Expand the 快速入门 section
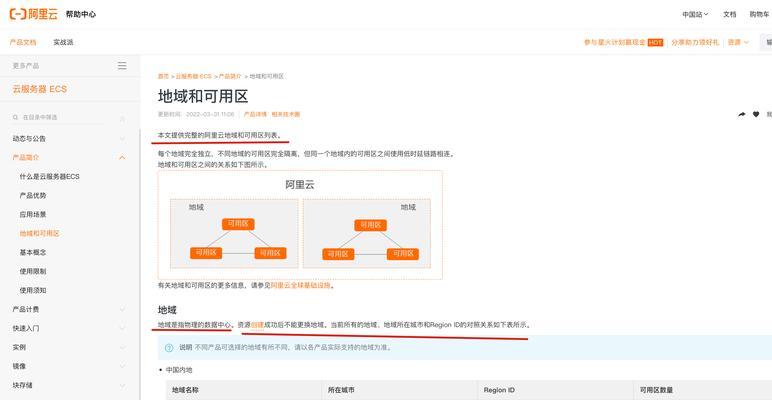The image size is (772, 400). click(123, 328)
